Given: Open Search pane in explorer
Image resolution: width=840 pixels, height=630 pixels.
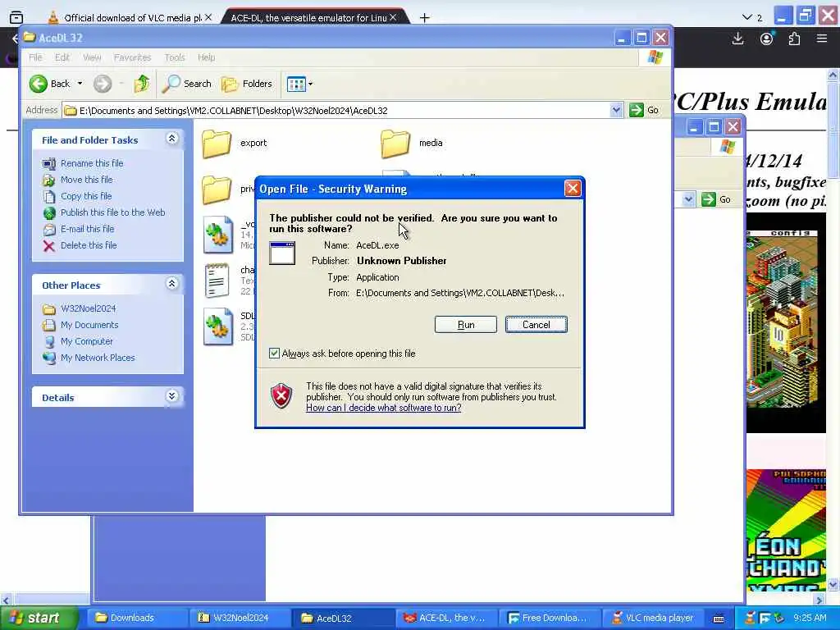Looking at the screenshot, I should click(x=187, y=84).
